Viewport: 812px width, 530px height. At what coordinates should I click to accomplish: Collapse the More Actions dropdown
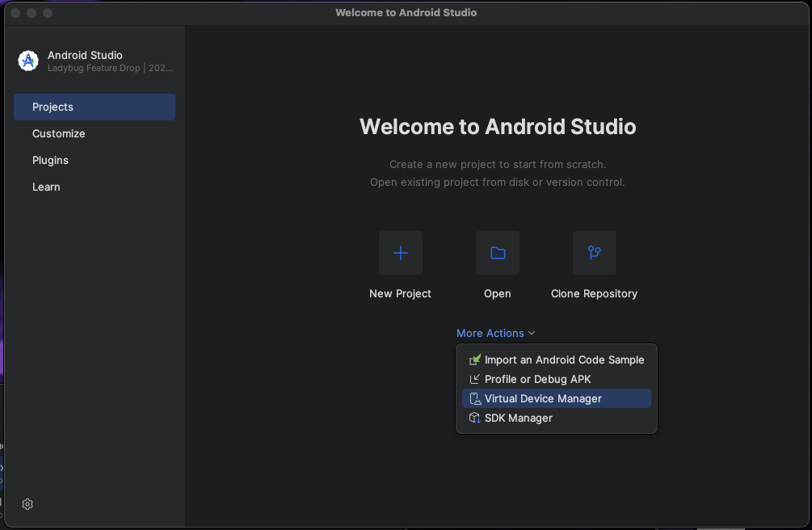coord(495,333)
